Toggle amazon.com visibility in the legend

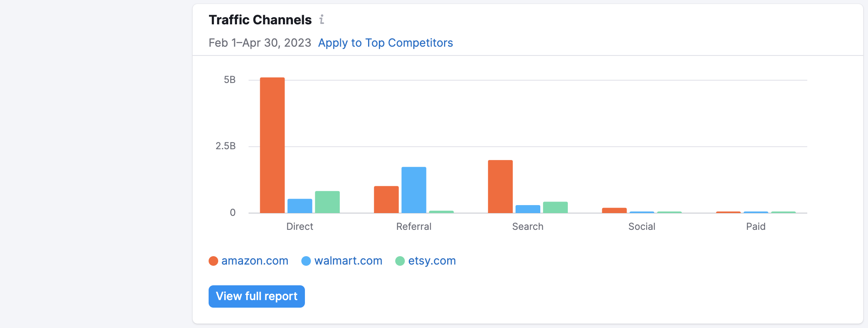tap(255, 261)
